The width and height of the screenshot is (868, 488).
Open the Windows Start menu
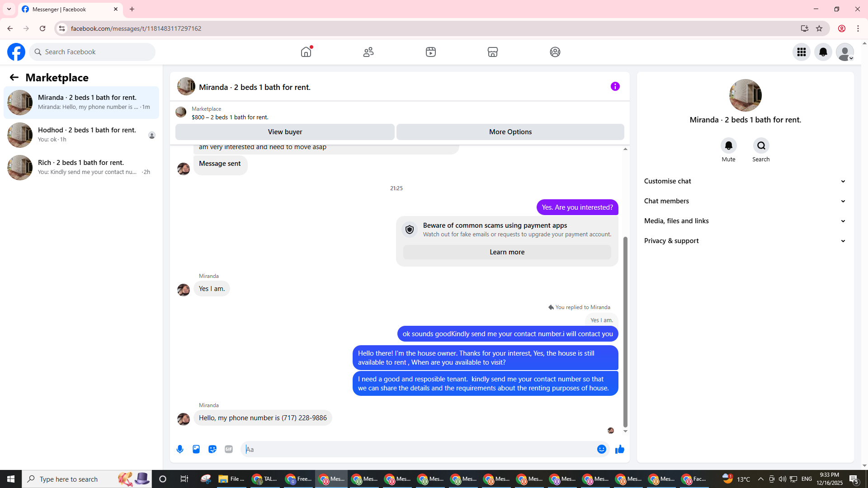tap(11, 479)
